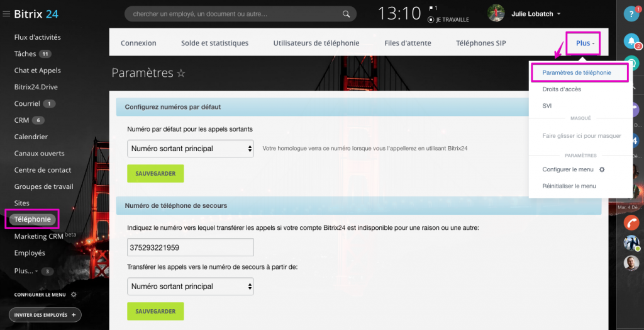Open the Numéro par défaut sortants dropdown
This screenshot has width=644, height=330.
click(x=191, y=149)
